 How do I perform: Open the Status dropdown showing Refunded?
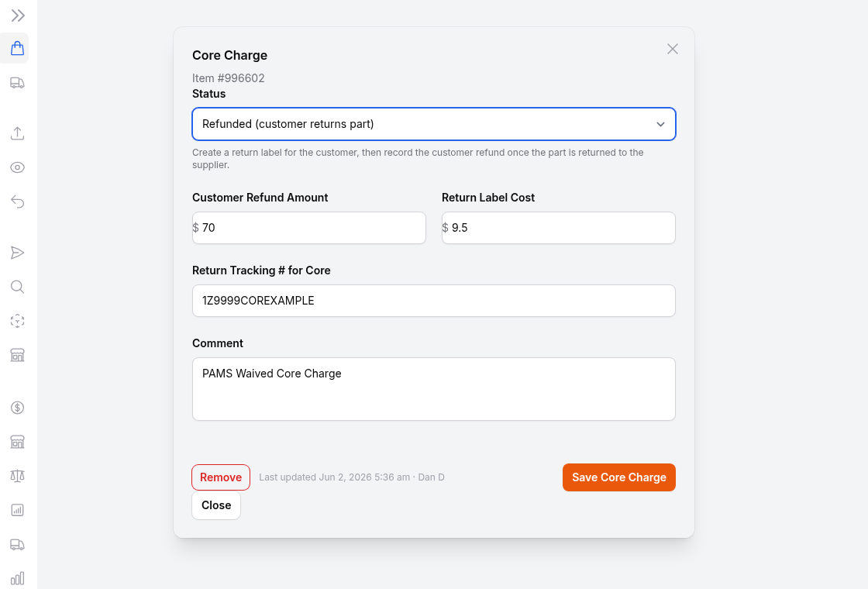tap(434, 124)
